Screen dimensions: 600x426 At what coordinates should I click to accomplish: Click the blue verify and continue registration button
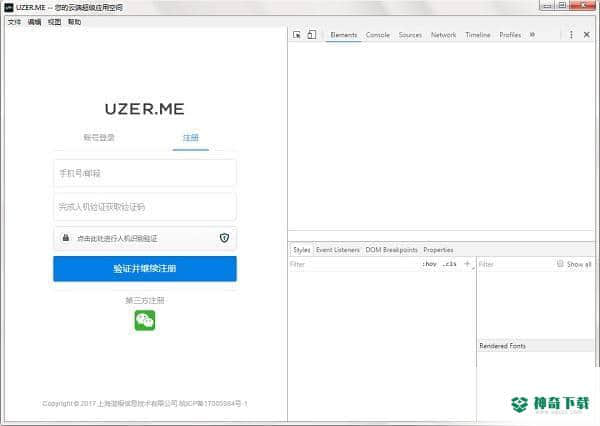click(x=145, y=268)
